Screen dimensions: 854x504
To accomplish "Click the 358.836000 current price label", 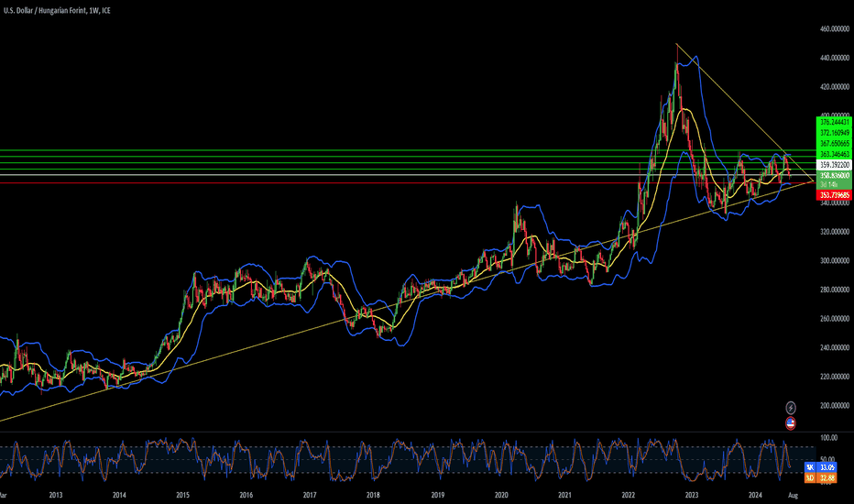I will coord(835,175).
